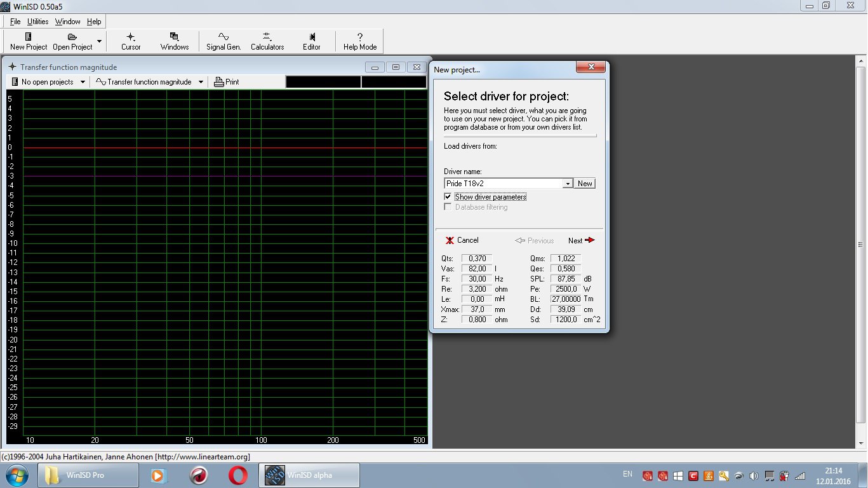
Task: Open the Transfer function magnitude dropdown
Action: pyautogui.click(x=201, y=82)
